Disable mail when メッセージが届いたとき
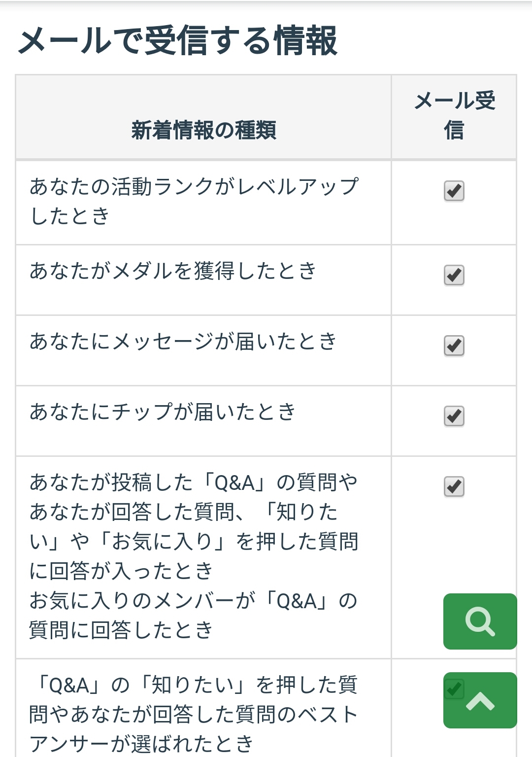The width and height of the screenshot is (532, 757). (454, 345)
